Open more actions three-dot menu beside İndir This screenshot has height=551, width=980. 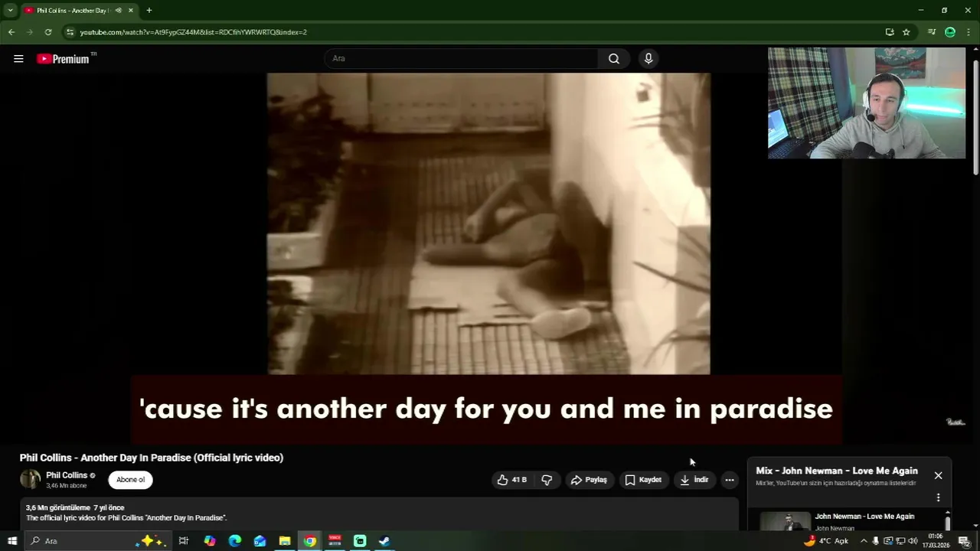coord(730,480)
